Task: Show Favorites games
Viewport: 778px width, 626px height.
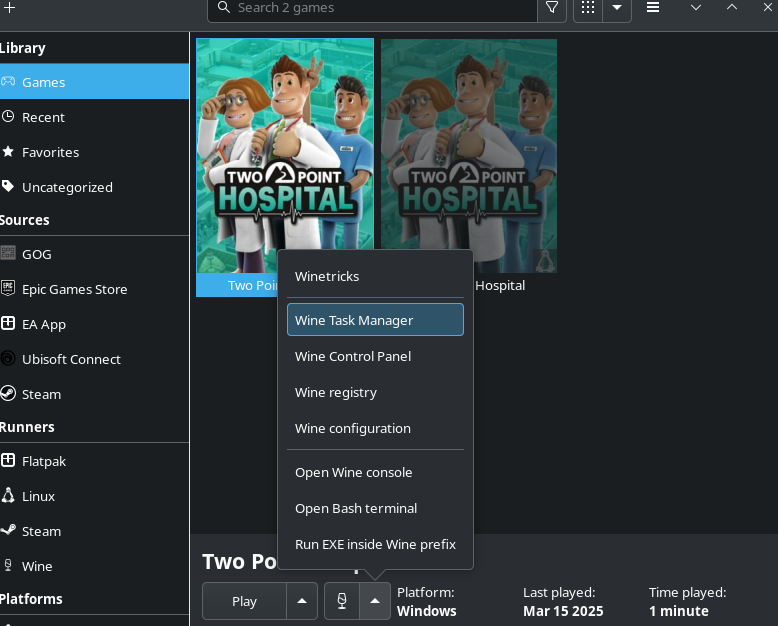Action: click(x=94, y=152)
